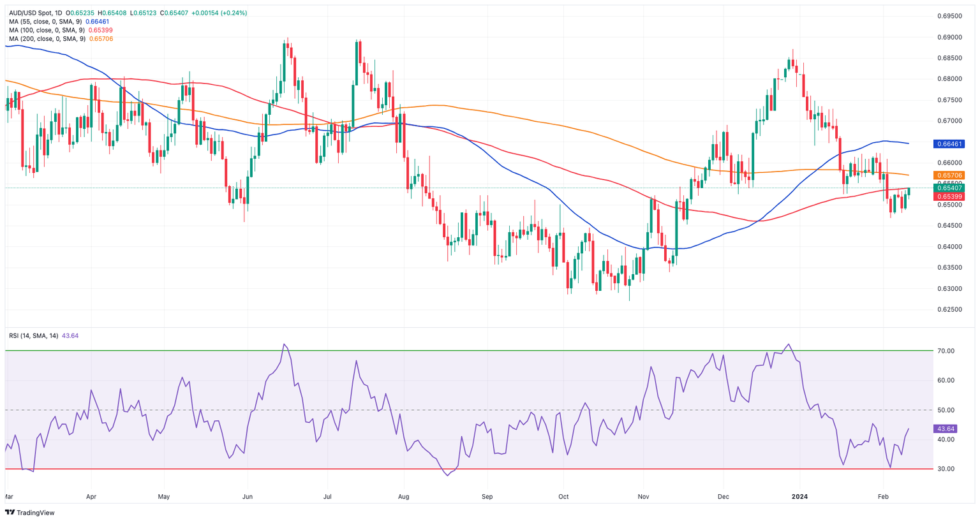The width and height of the screenshot is (980, 521).
Task: Click the blue 0.66461 price tag
Action: tap(949, 144)
